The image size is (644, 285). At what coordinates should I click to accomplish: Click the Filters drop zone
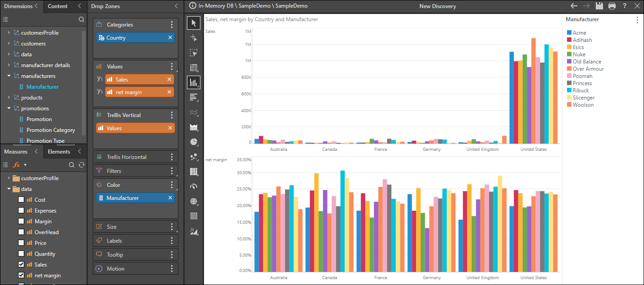[131, 171]
